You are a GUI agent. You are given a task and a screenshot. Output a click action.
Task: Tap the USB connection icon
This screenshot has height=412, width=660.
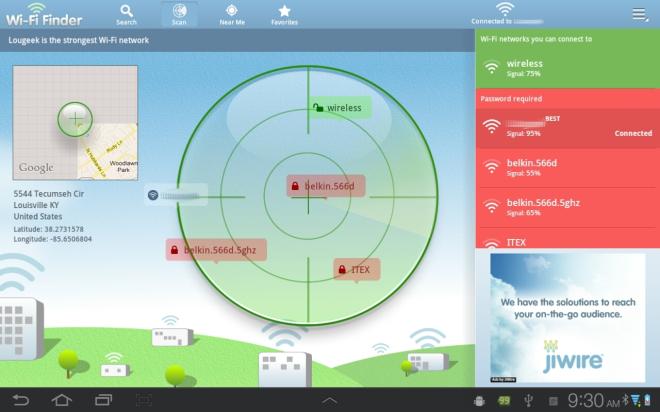click(528, 400)
